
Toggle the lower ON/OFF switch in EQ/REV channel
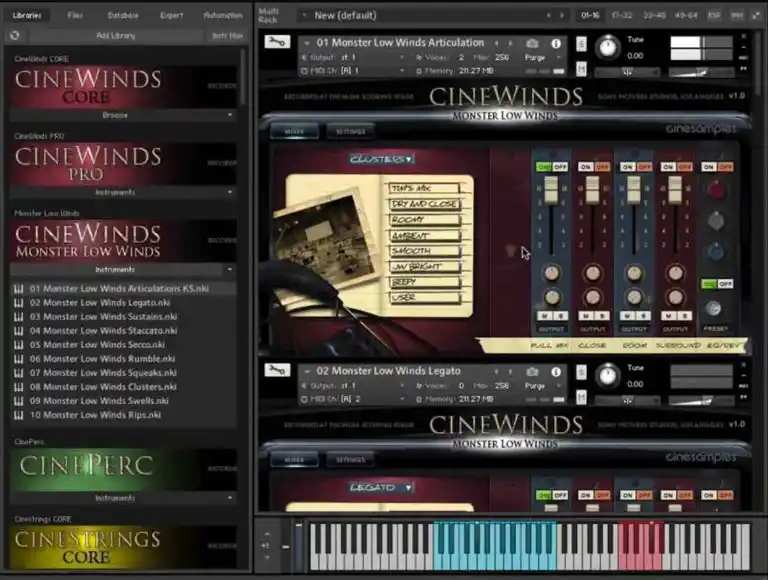[718, 284]
